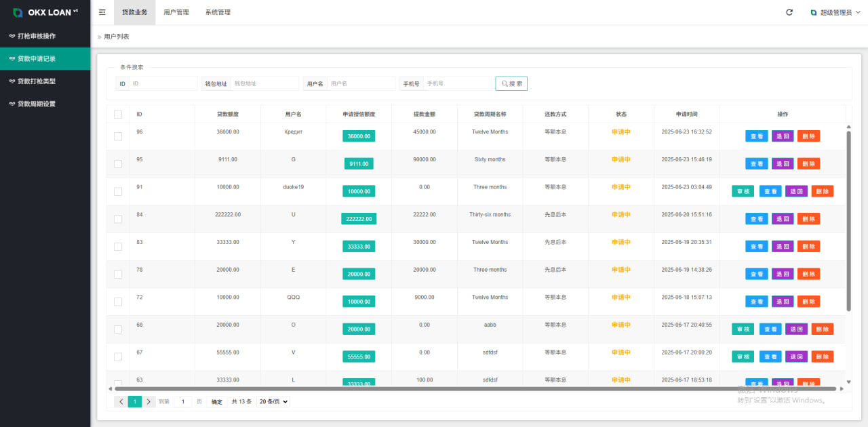Click 删除 for the QQQ row
The height and width of the screenshot is (427, 868).
tap(808, 302)
